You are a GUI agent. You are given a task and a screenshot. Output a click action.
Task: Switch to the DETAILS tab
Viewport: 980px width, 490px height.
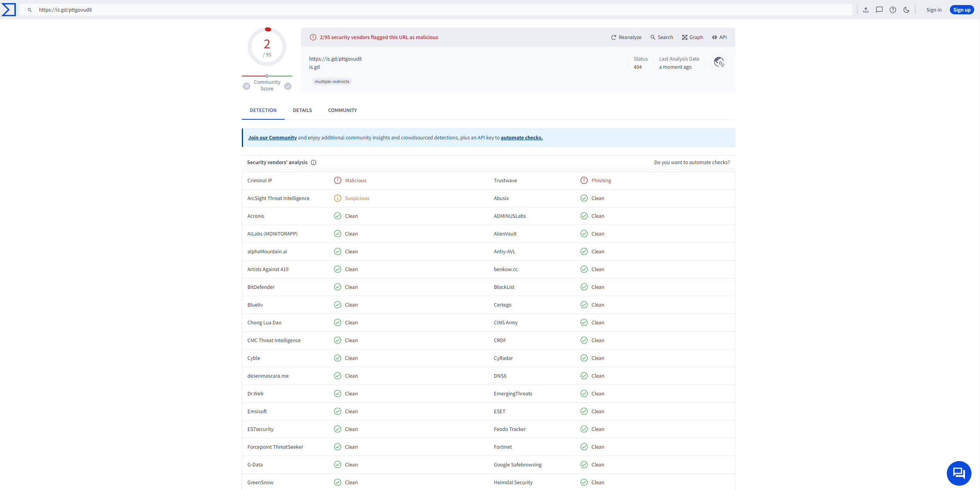point(302,110)
